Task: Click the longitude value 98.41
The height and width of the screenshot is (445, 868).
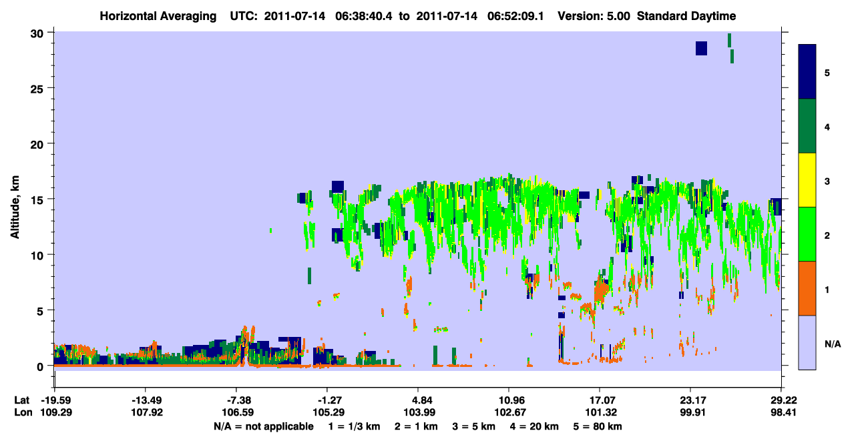Action: [x=782, y=413]
